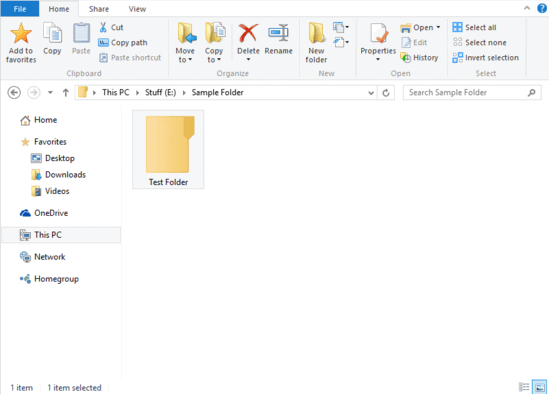Open Videos under Favorites

point(50,191)
